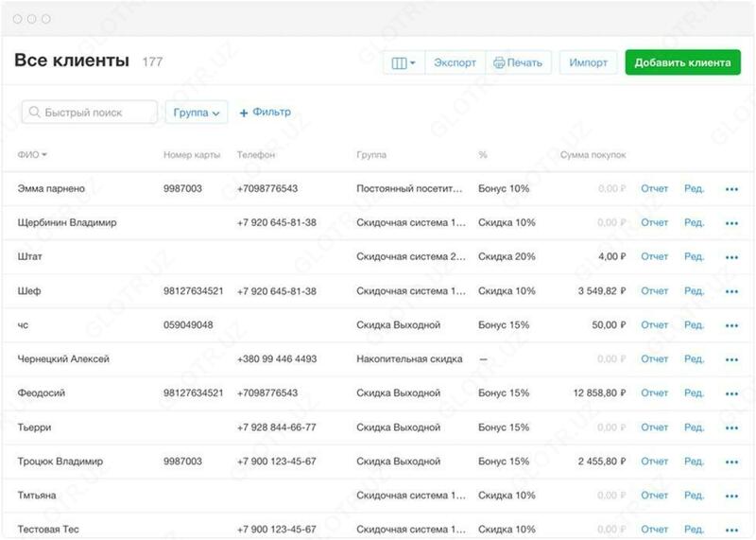The width and height of the screenshot is (756, 540).
Task: Select the name Троцюк Владимир
Action: 60,462
